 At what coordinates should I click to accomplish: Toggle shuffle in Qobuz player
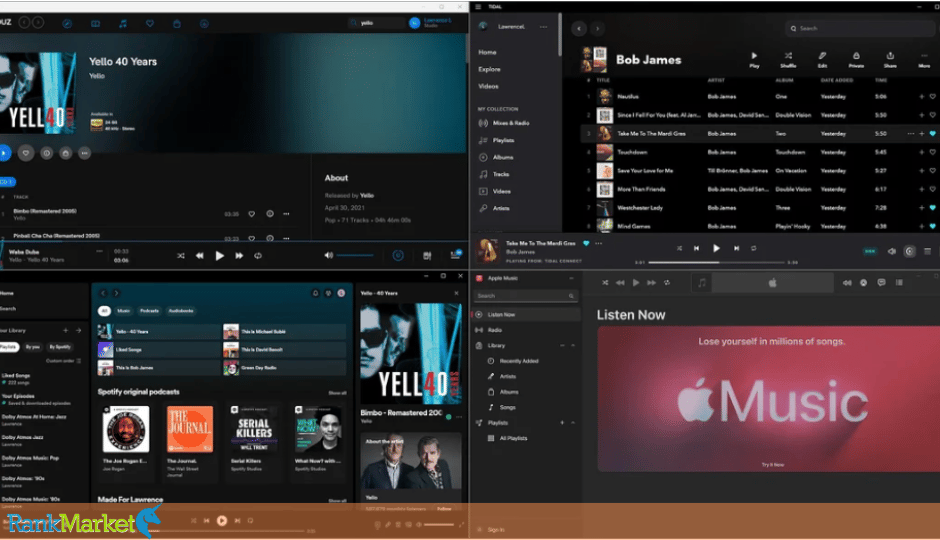point(180,255)
